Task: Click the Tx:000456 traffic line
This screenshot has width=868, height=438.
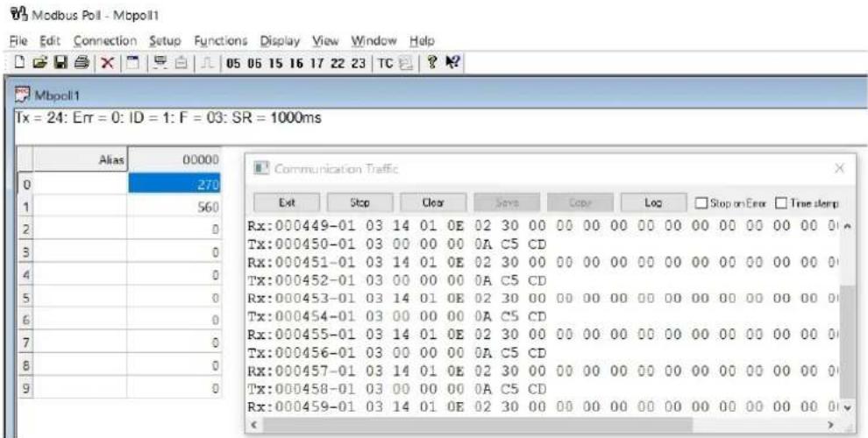Action: [x=398, y=353]
